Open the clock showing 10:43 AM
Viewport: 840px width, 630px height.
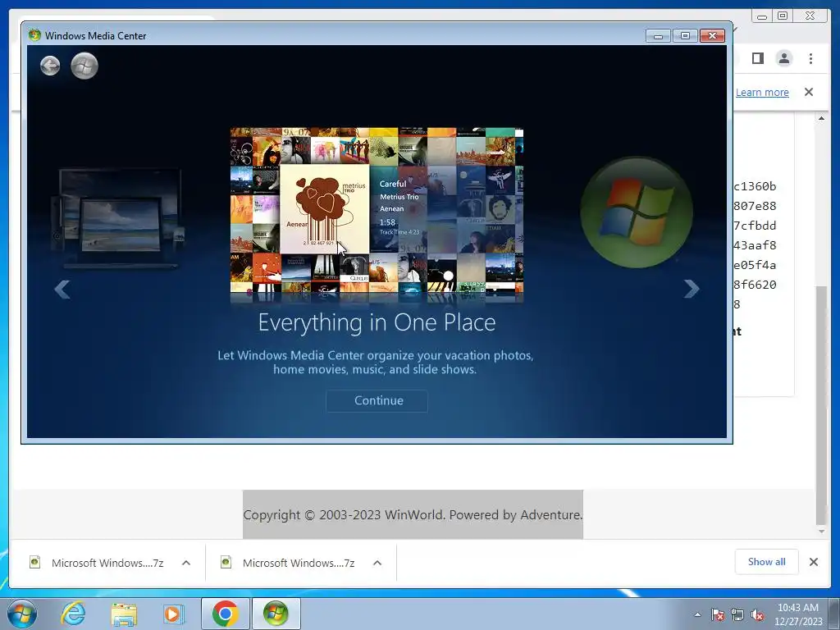coord(798,614)
